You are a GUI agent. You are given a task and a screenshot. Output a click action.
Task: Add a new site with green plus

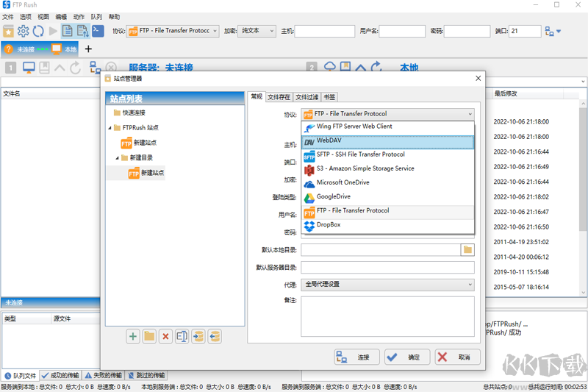(x=133, y=337)
